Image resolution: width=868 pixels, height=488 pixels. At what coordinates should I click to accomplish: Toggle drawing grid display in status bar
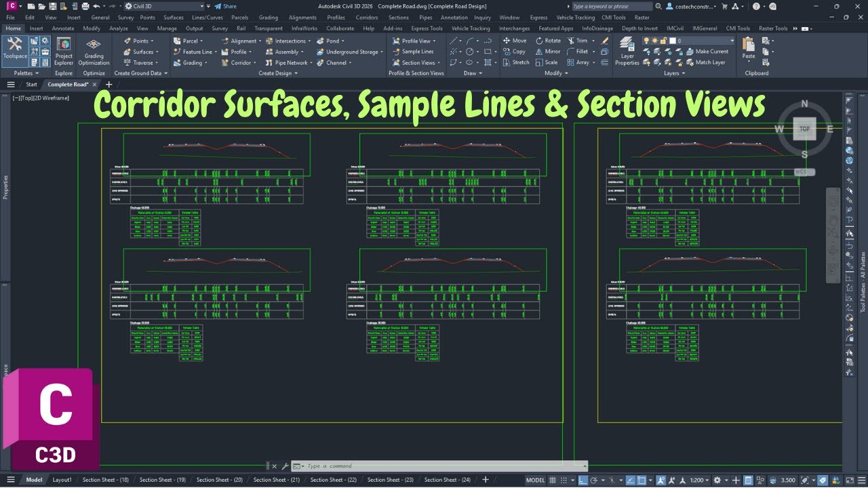click(x=553, y=480)
